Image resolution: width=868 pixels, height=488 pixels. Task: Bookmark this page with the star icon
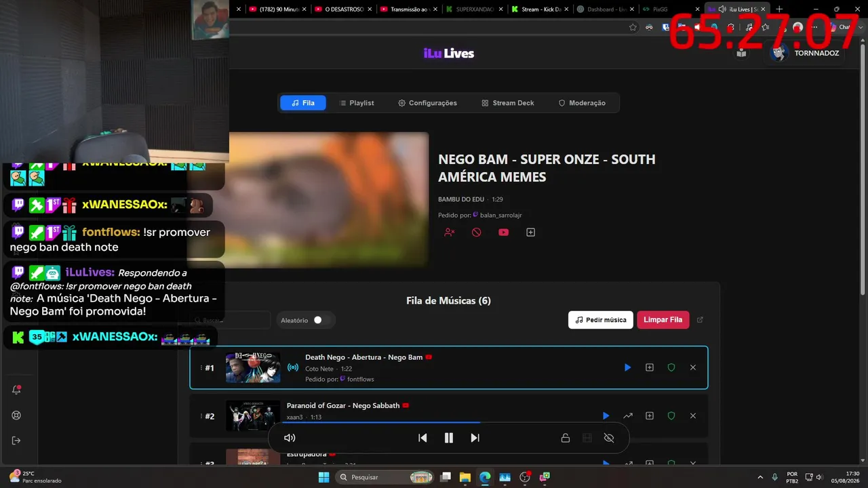click(x=633, y=27)
